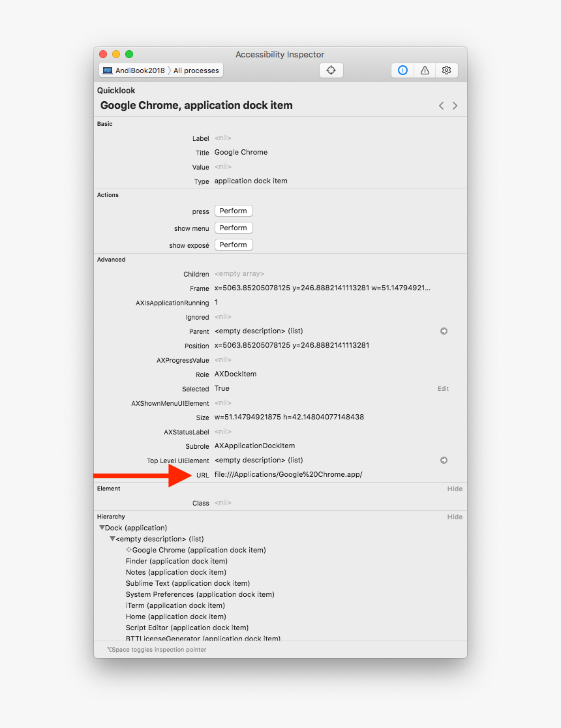Screen dimensions: 561x728
Task: Select System Preferences dock item
Action: coord(200,595)
